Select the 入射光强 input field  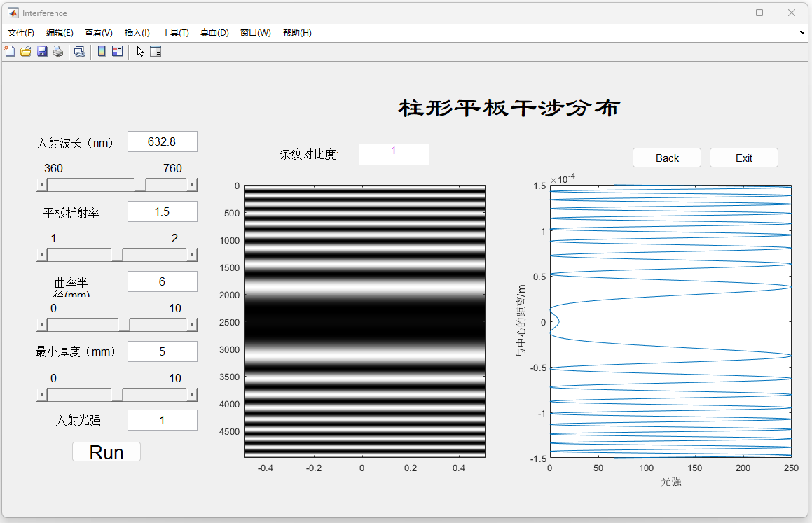(x=162, y=420)
